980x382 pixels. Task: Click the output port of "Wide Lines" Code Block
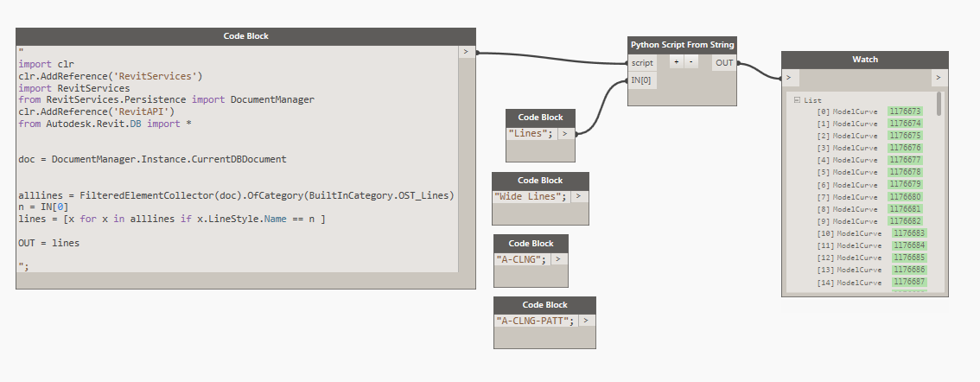579,196
